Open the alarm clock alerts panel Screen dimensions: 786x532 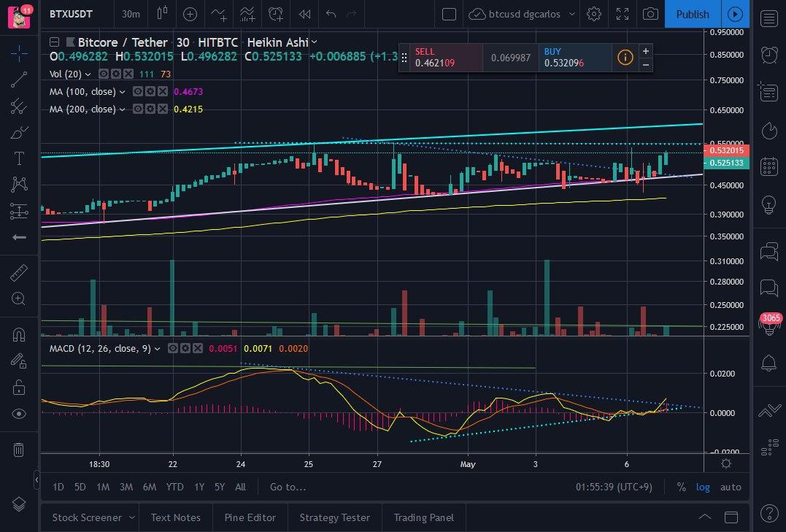pos(768,55)
